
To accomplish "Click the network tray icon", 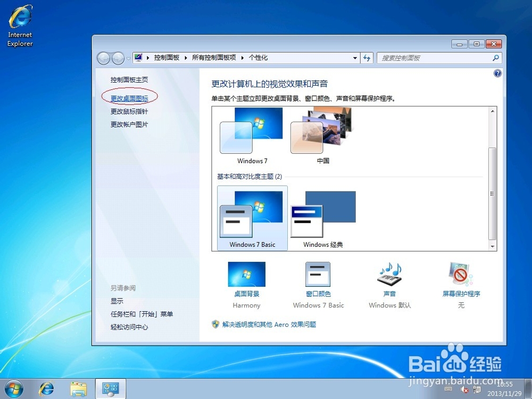I will (x=477, y=390).
